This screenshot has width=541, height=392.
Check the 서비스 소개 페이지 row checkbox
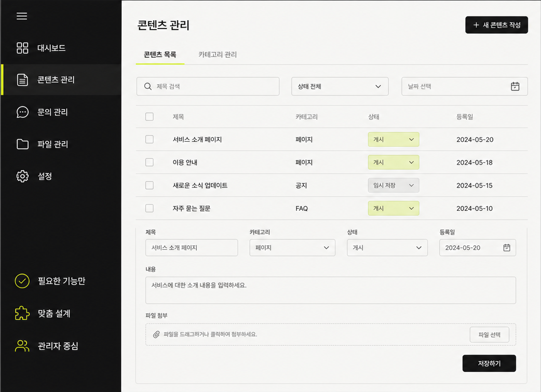pos(150,140)
